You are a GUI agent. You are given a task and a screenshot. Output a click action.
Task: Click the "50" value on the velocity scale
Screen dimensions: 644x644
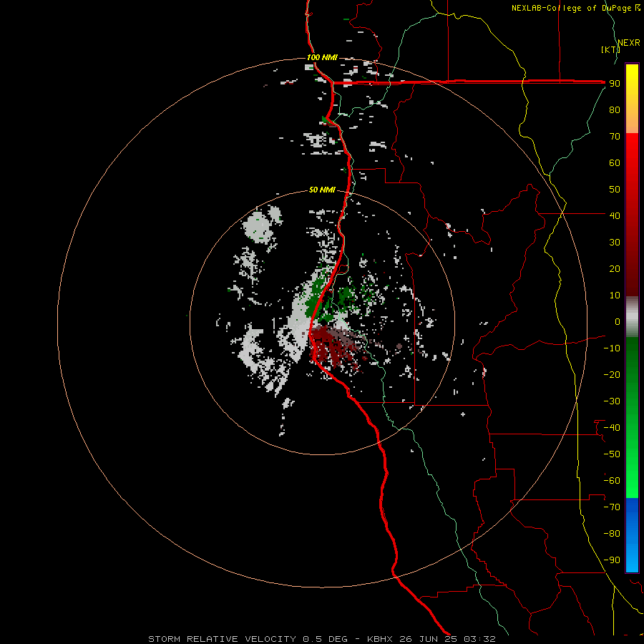(615, 190)
